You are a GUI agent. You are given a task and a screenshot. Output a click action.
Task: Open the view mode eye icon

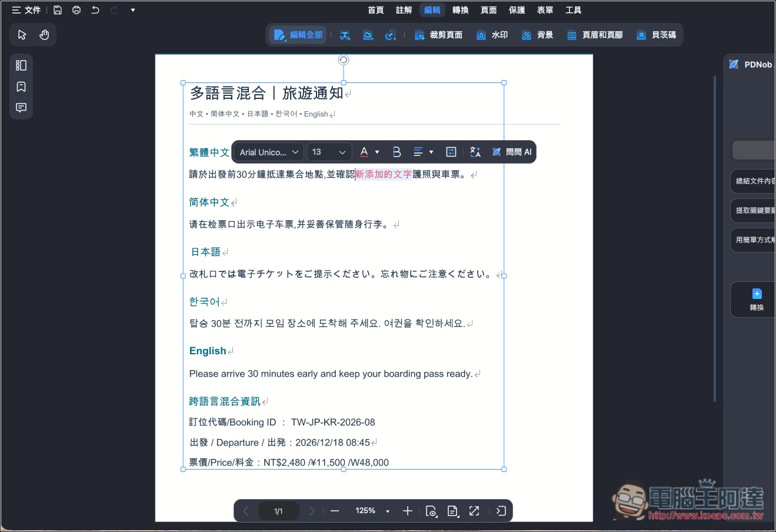tap(431, 511)
